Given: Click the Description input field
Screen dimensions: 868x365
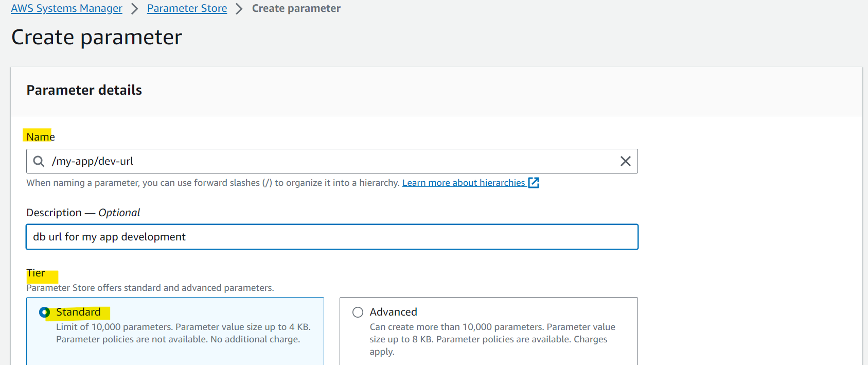Looking at the screenshot, I should (x=332, y=237).
